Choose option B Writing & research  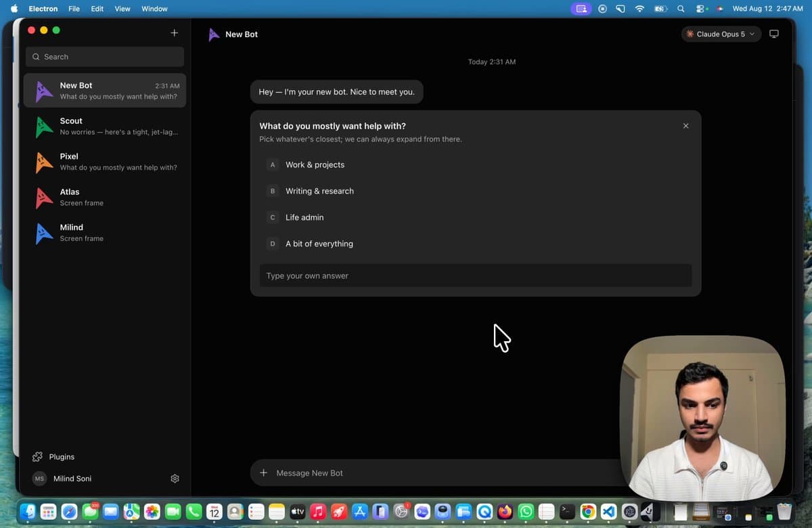point(476,191)
